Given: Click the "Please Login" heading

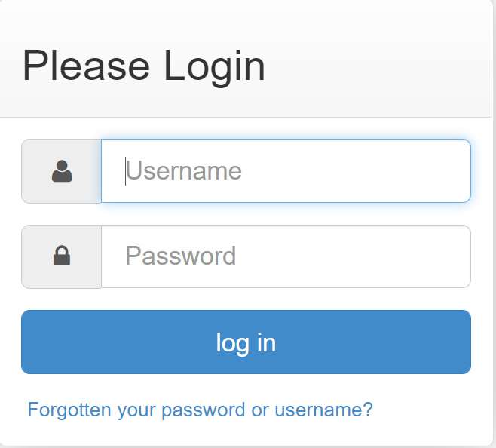Looking at the screenshot, I should 144,66.
